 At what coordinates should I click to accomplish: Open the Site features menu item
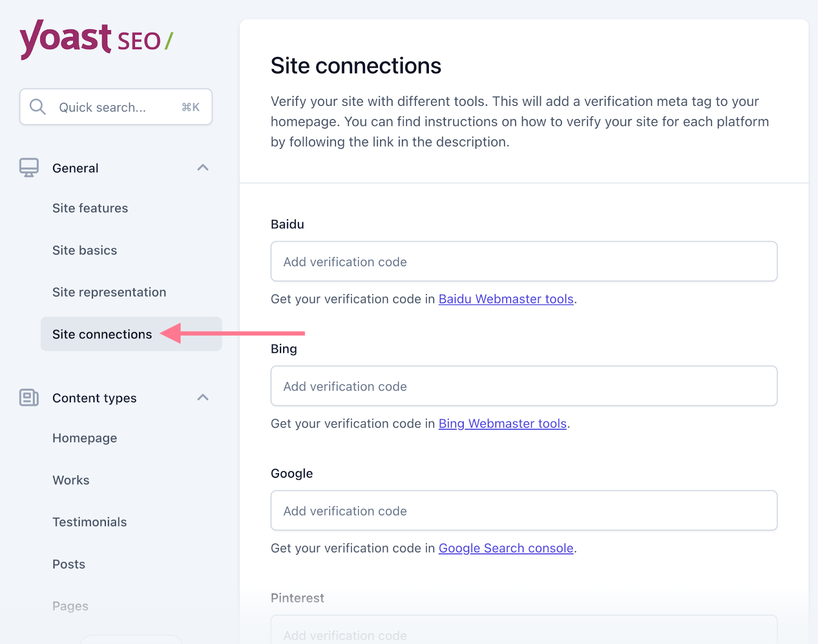pyautogui.click(x=90, y=208)
